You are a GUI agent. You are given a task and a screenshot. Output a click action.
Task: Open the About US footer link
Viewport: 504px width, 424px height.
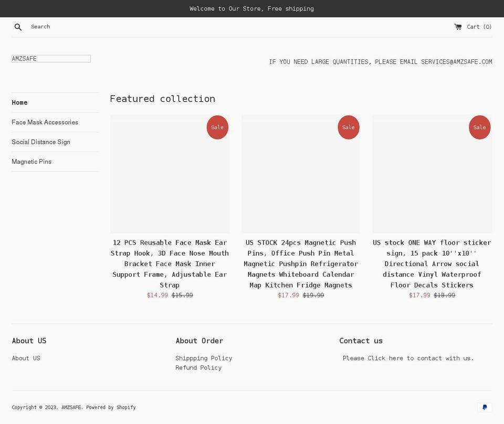(26, 358)
